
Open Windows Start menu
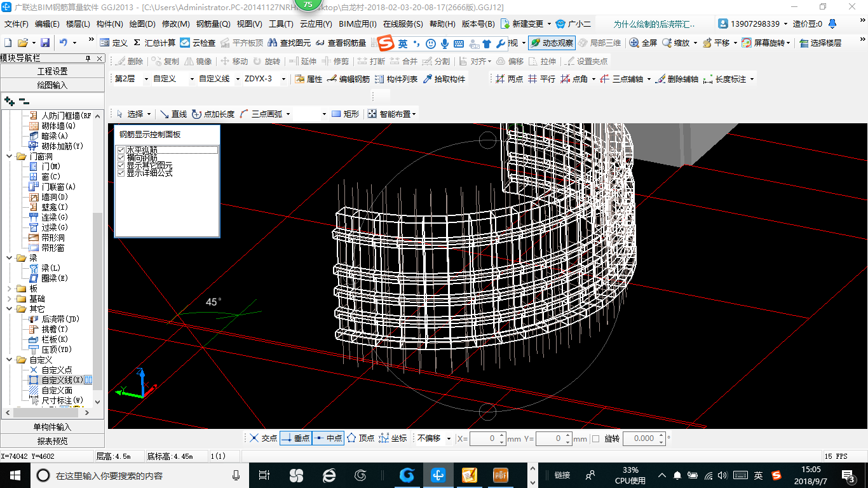tap(15, 475)
